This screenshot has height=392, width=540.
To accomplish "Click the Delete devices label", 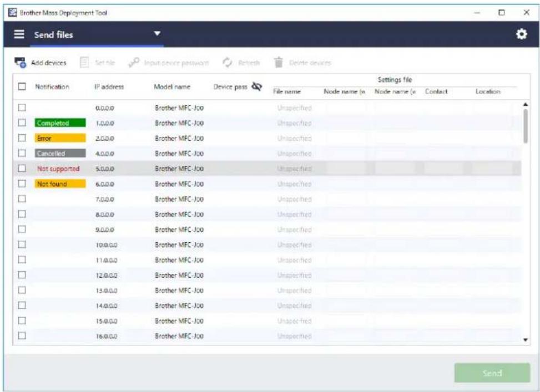I will pyautogui.click(x=310, y=63).
